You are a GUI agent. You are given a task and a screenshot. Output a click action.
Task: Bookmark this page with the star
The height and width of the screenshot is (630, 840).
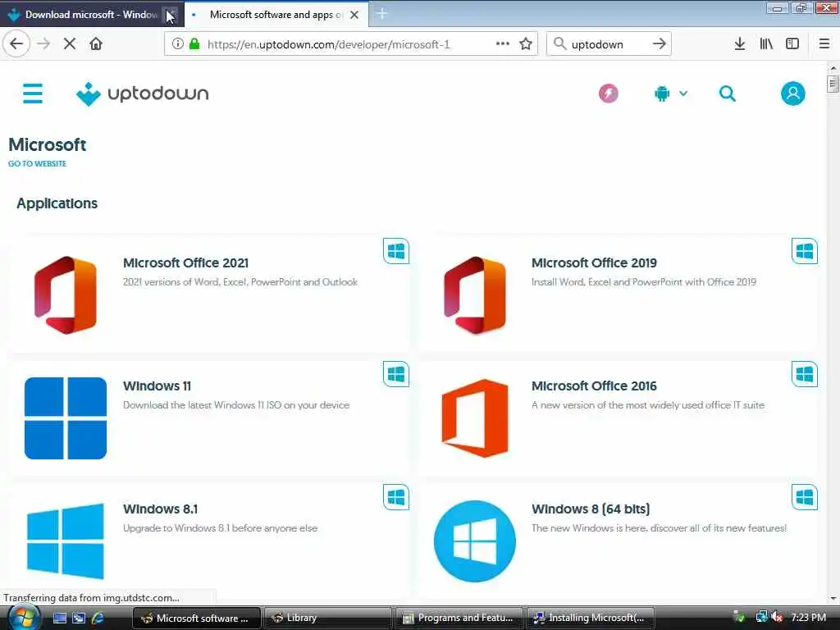(526, 44)
